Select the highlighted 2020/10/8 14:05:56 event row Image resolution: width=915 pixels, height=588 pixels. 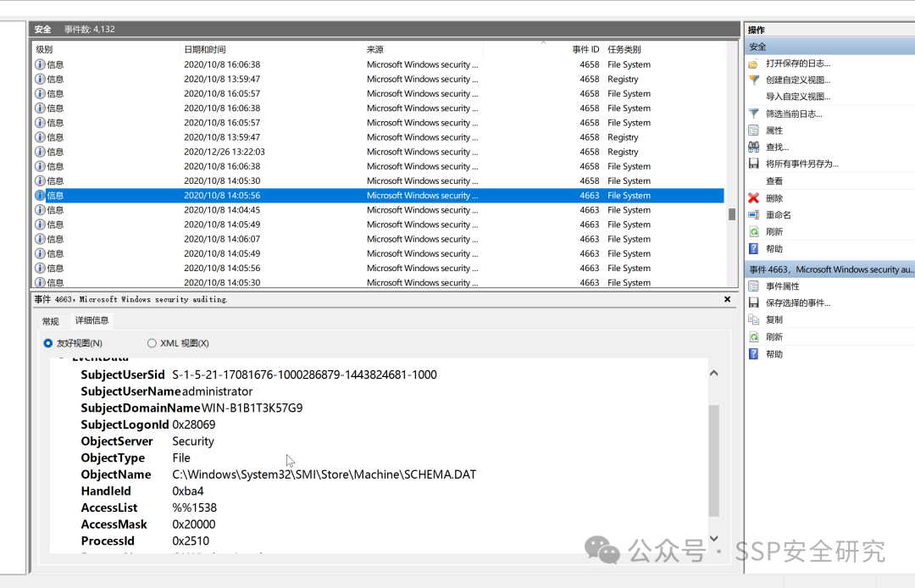pos(379,196)
